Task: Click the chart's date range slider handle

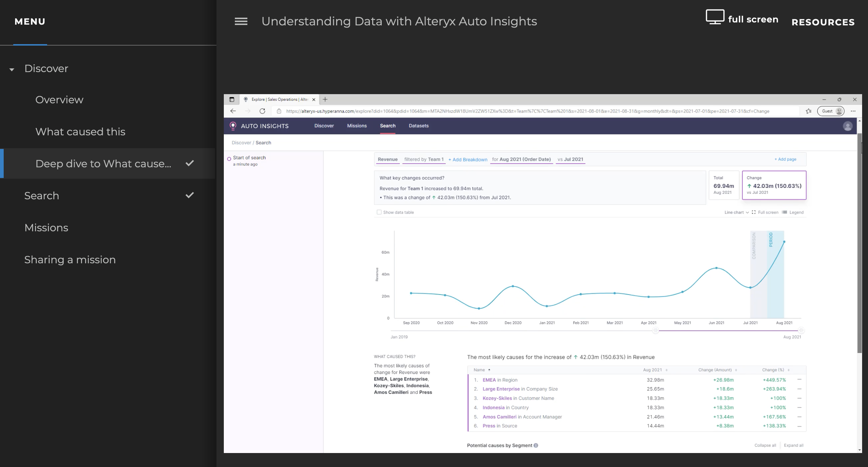Action: pyautogui.click(x=655, y=331)
